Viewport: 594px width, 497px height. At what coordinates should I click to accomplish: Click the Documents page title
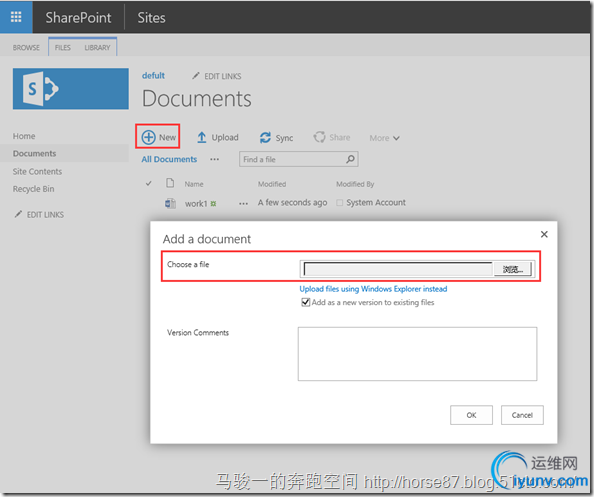(197, 99)
